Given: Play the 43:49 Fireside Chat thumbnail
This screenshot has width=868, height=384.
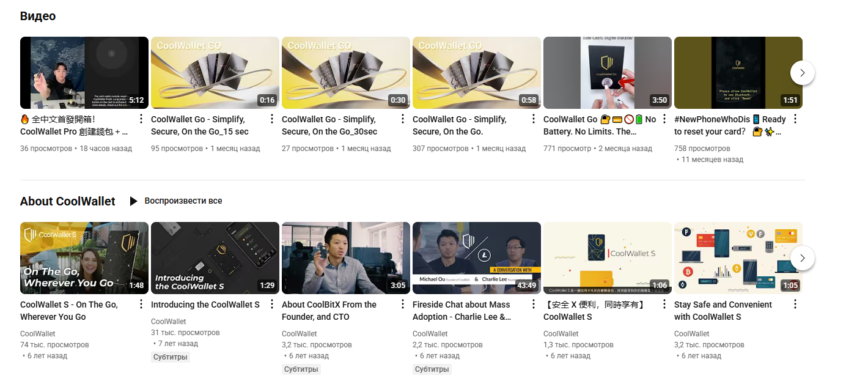Looking at the screenshot, I should click(476, 257).
